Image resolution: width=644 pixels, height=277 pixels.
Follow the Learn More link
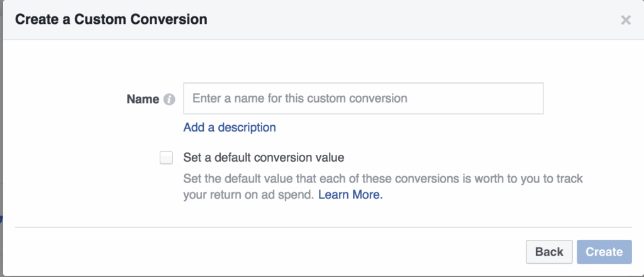(350, 195)
